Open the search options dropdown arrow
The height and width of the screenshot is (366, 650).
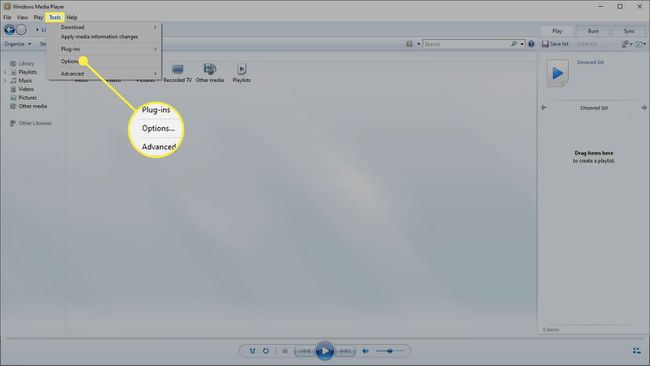click(x=522, y=44)
